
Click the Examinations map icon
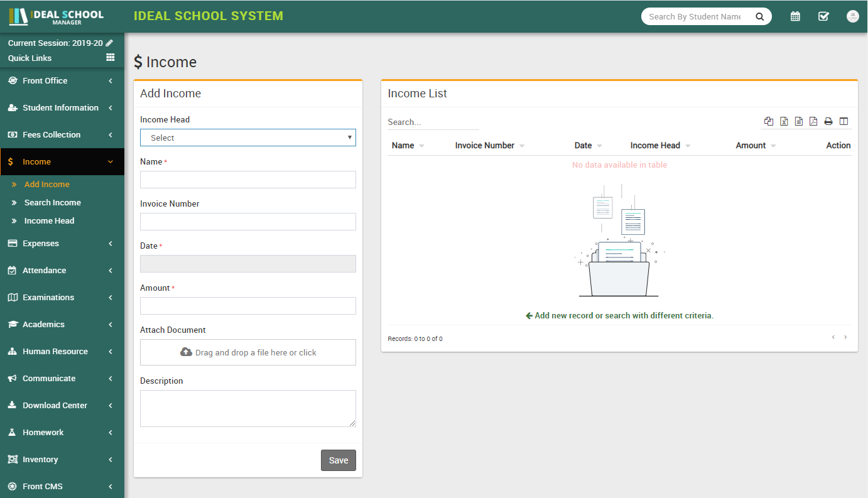tap(13, 297)
